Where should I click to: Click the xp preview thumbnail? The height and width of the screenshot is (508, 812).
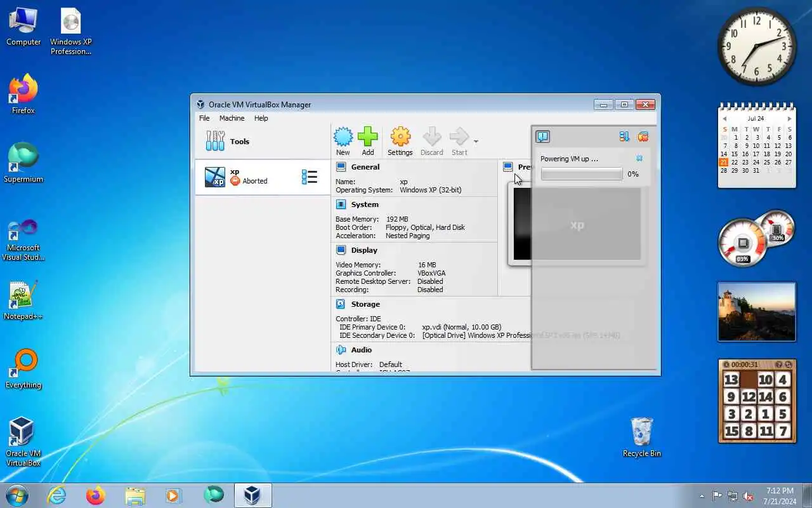[x=577, y=224]
